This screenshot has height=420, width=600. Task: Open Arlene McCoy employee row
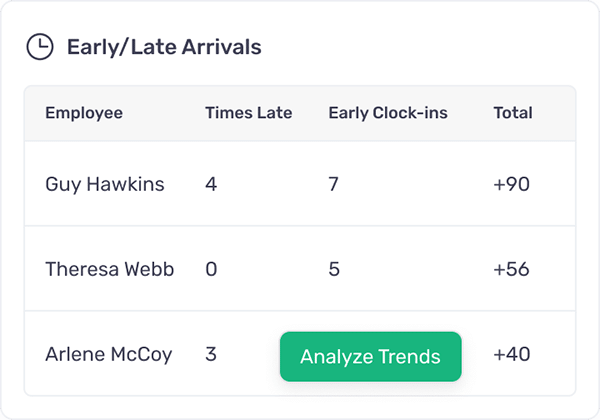coord(300,354)
